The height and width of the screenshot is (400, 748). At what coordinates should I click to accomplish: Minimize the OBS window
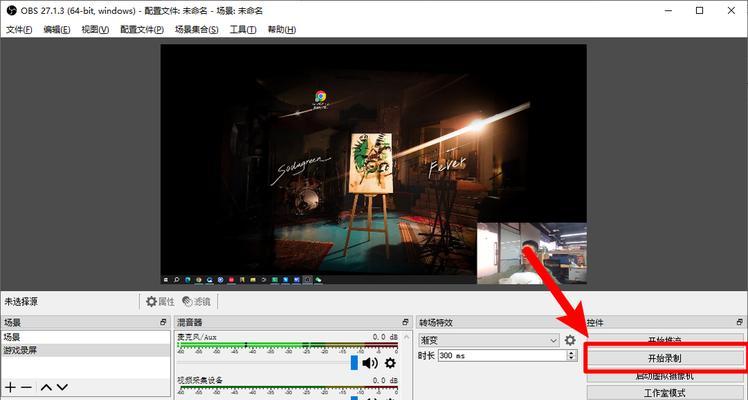point(668,10)
